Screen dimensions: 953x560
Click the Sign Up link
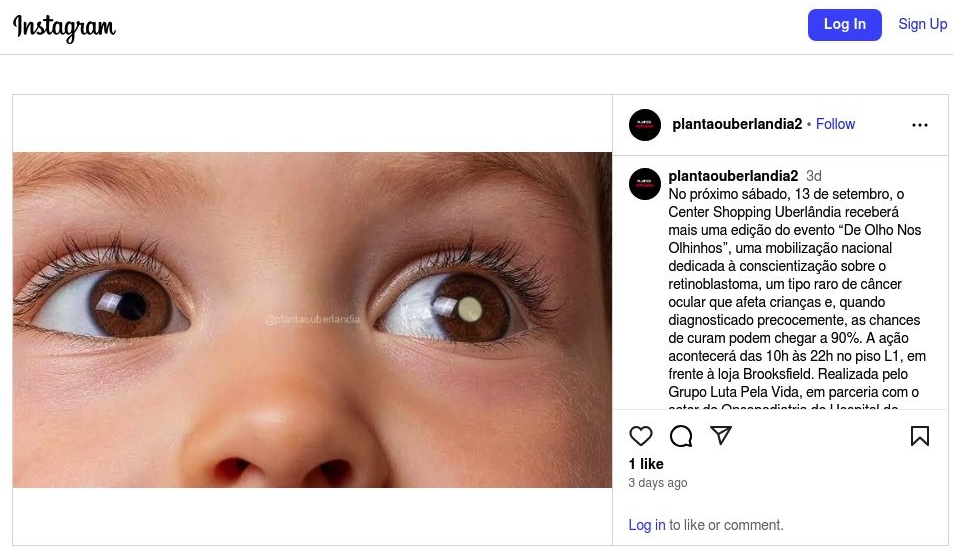(922, 24)
